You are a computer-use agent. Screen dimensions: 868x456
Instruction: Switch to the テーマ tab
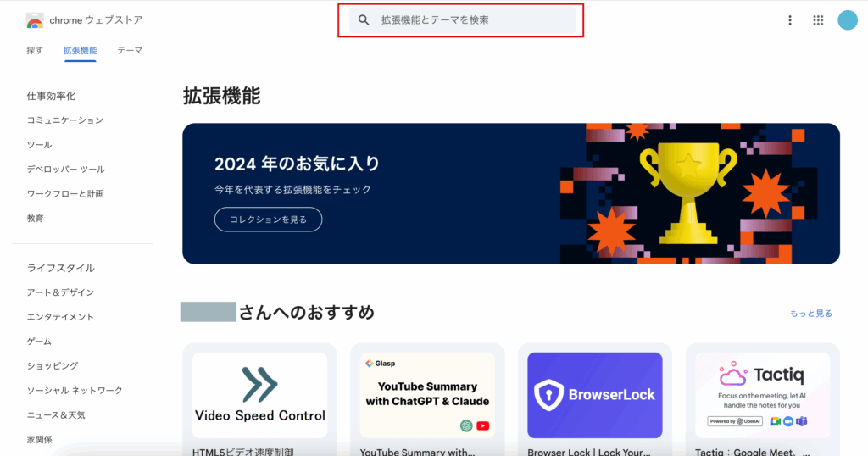point(130,50)
